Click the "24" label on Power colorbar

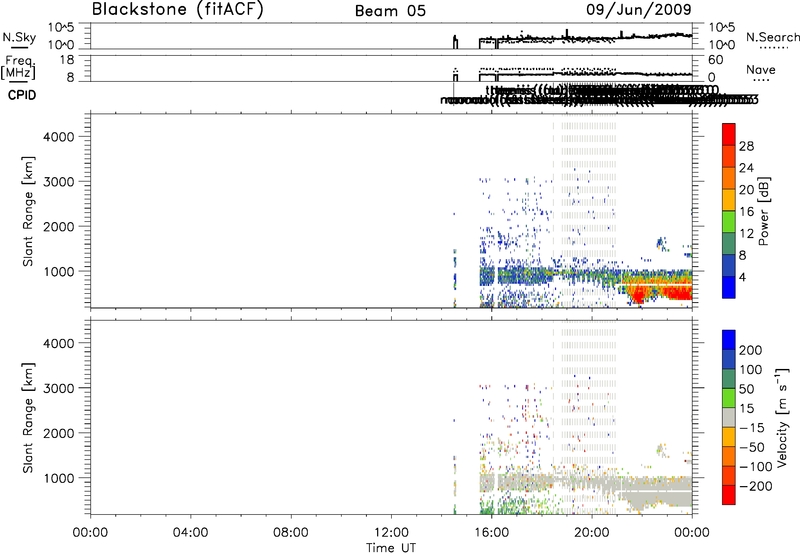(x=746, y=168)
